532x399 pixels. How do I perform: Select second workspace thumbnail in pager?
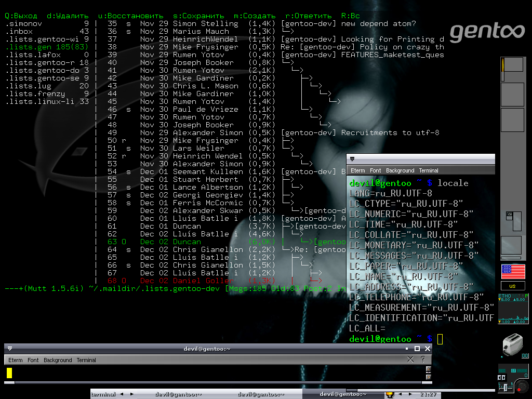[x=512, y=95]
